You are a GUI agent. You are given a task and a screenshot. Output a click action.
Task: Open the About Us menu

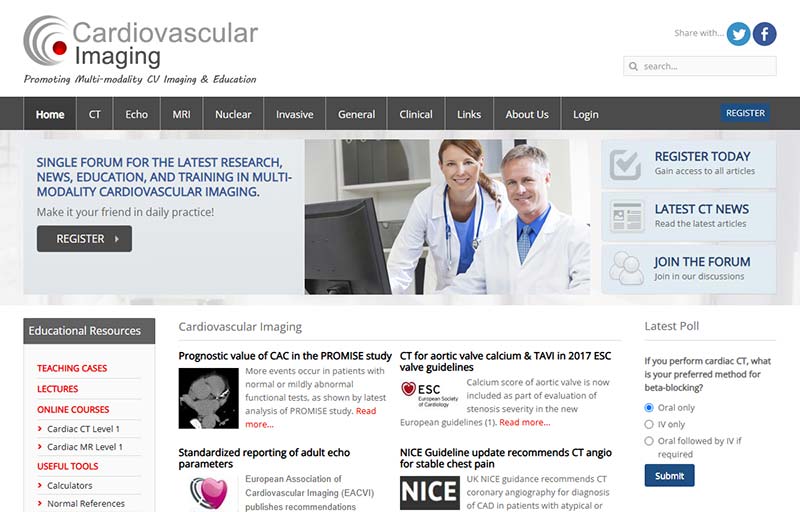pos(527,114)
